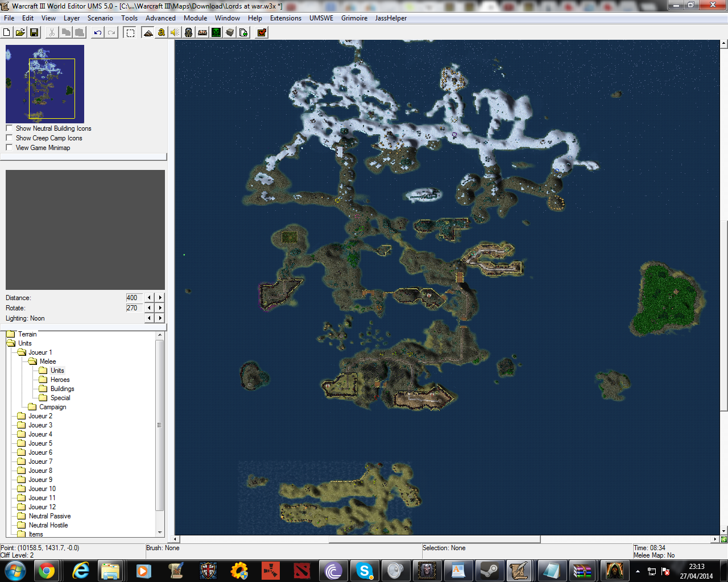Image resolution: width=728 pixels, height=582 pixels.
Task: Create a new map with New icon
Action: click(7, 32)
